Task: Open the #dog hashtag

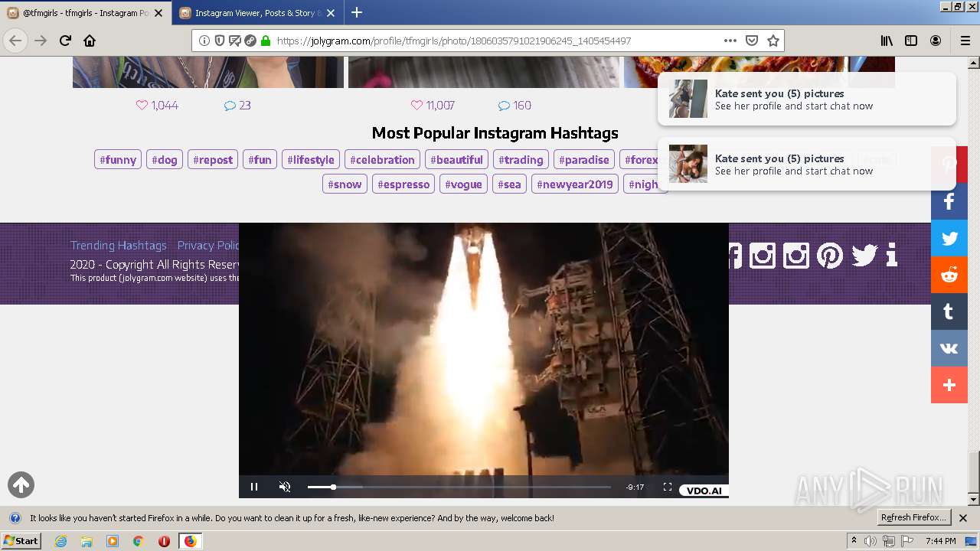Action: [165, 160]
